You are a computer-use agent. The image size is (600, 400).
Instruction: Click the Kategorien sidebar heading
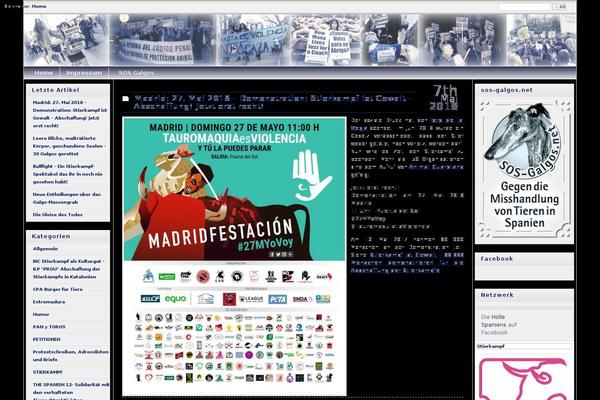[x=51, y=236]
